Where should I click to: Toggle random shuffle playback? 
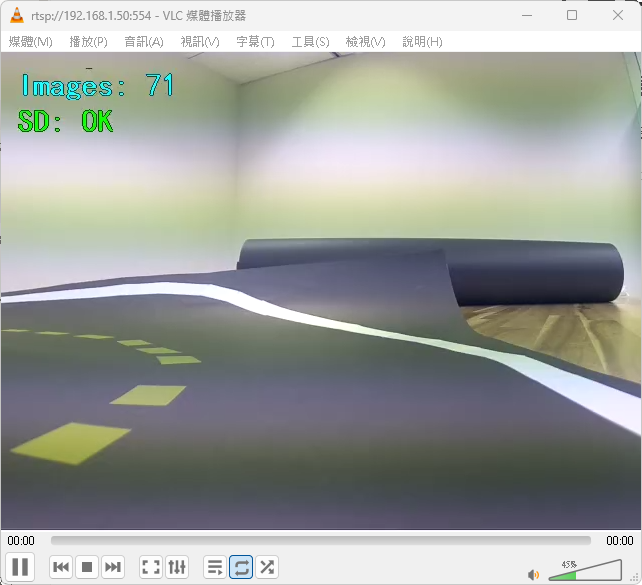pyautogui.click(x=267, y=567)
